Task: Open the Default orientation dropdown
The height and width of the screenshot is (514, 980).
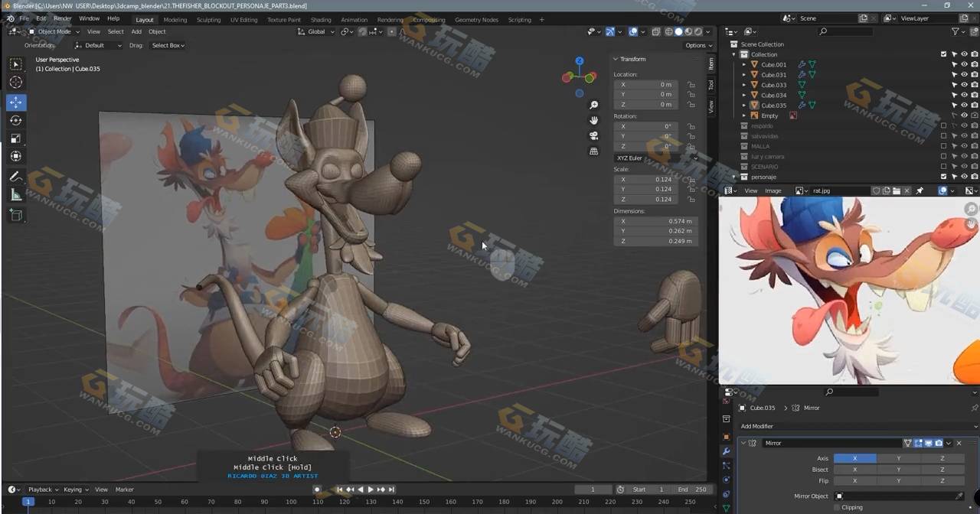Action: tap(99, 45)
